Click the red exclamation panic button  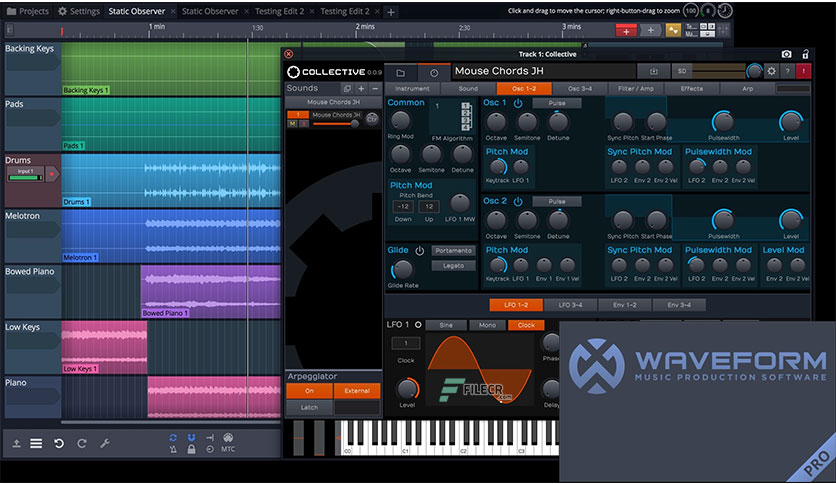pyautogui.click(x=803, y=71)
